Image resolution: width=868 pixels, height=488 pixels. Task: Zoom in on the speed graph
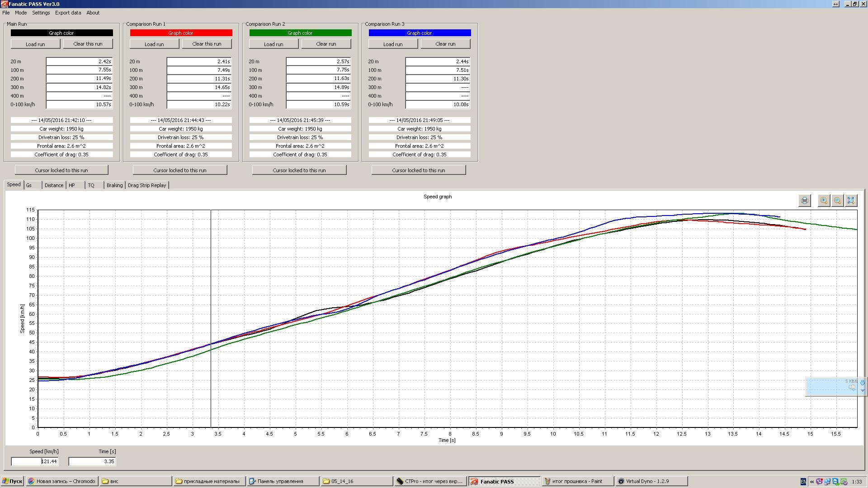pos(824,201)
